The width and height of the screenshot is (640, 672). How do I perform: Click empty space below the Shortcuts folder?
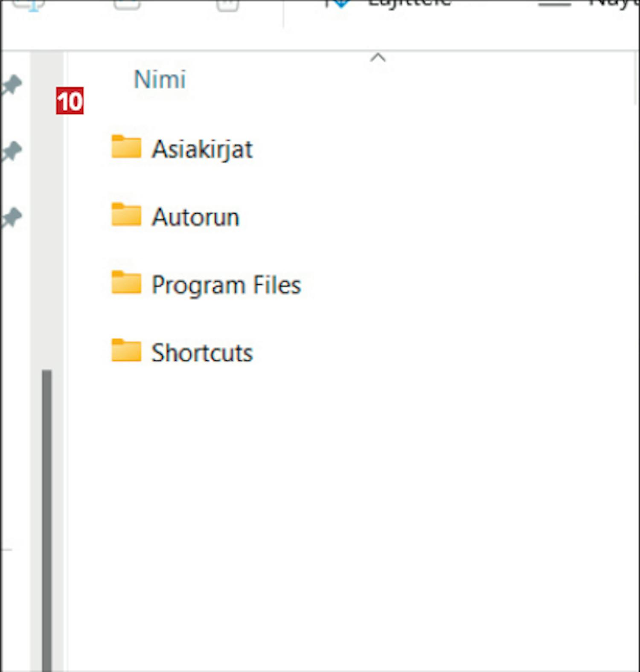click(341, 490)
